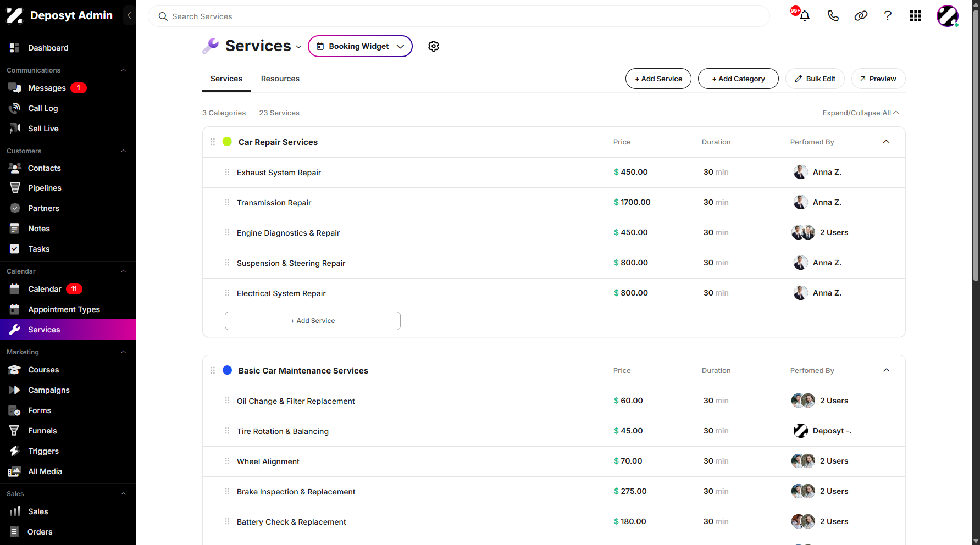Screen dimensions: 980x545
Task: Open the help question mark icon
Action: tap(888, 16)
